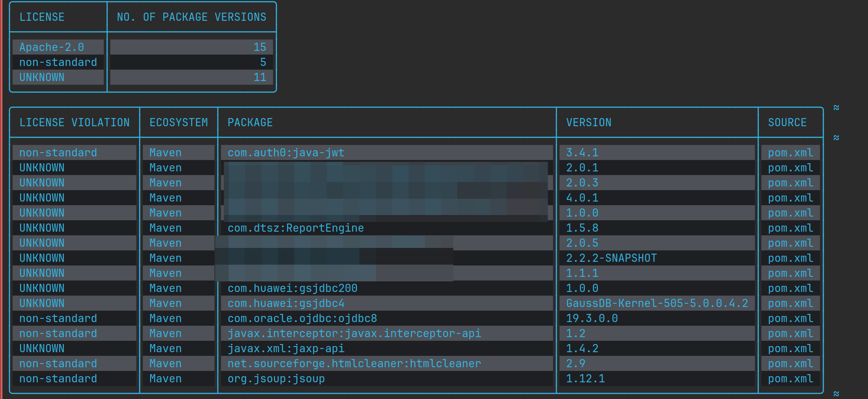Click the net.sourceforge.htmlcleaner:htmlcleaner package
This screenshot has height=399, width=868.
point(354,364)
